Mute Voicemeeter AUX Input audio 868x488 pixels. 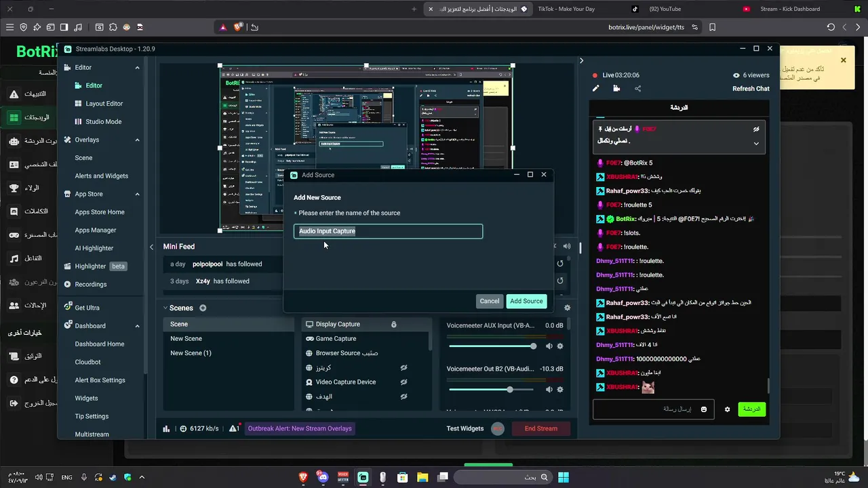coord(549,346)
